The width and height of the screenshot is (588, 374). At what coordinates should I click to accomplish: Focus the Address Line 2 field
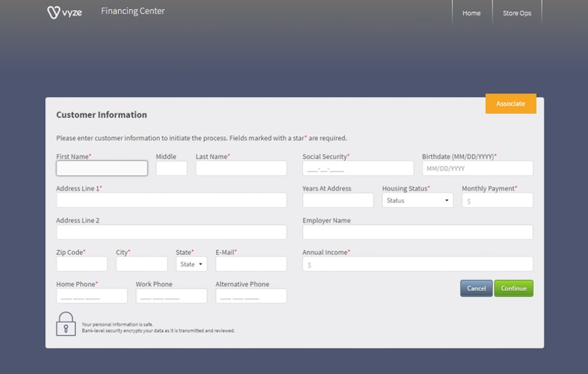pos(171,232)
